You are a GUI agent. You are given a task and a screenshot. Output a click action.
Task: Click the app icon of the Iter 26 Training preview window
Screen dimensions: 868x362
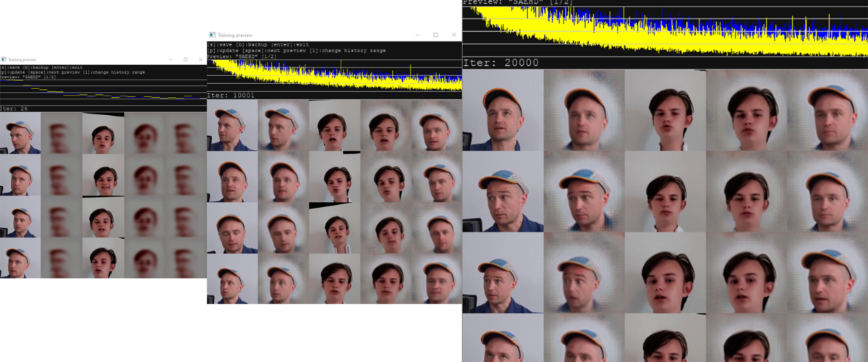tap(4, 59)
